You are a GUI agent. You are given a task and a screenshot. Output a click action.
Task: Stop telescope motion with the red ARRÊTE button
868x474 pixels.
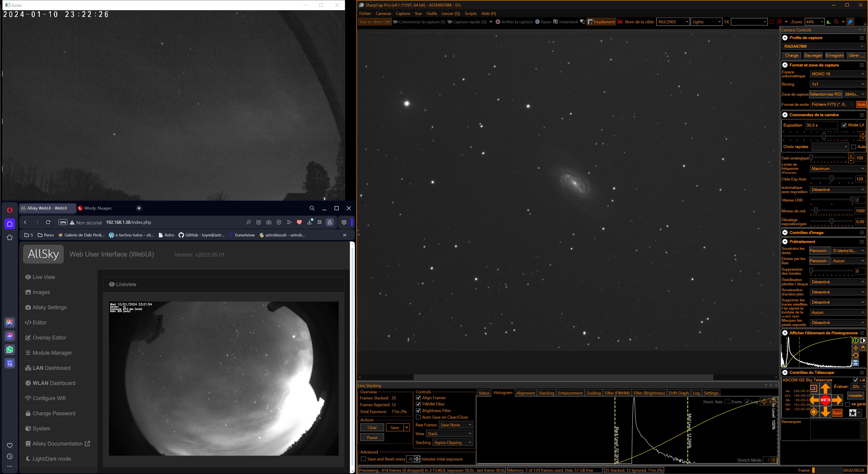[x=825, y=400]
